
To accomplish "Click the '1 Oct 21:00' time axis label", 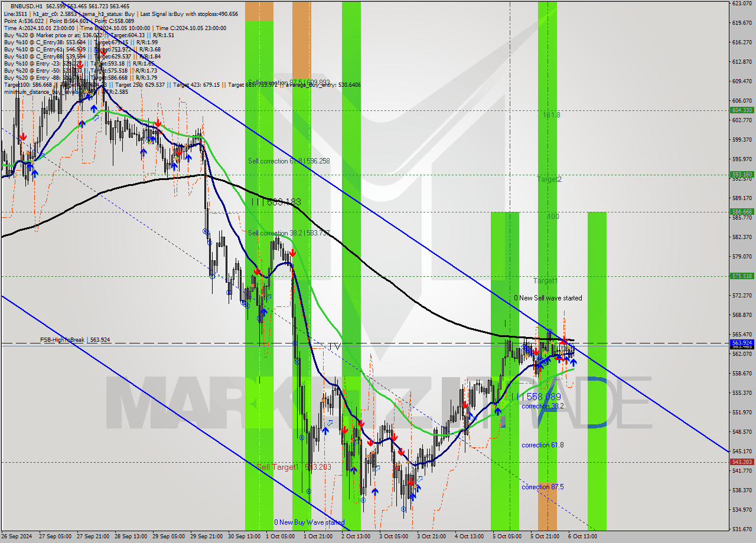I will [x=318, y=537].
